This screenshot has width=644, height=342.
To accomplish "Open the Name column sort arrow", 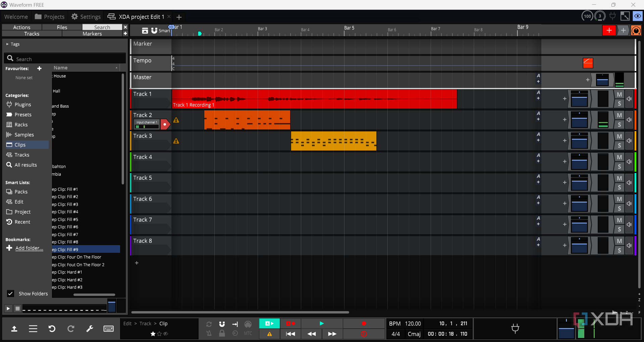I will 116,68.
